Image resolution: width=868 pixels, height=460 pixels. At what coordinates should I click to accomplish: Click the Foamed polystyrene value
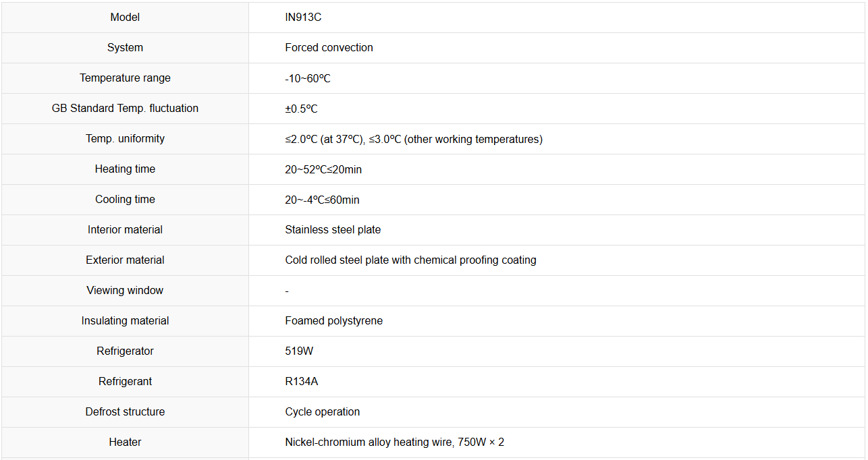(333, 321)
